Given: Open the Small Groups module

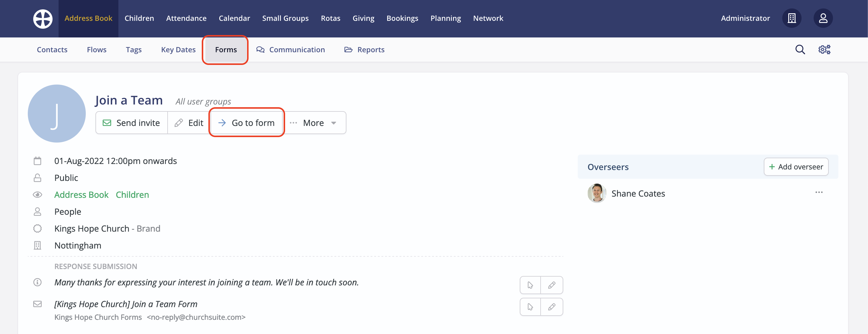Looking at the screenshot, I should pyautogui.click(x=285, y=18).
